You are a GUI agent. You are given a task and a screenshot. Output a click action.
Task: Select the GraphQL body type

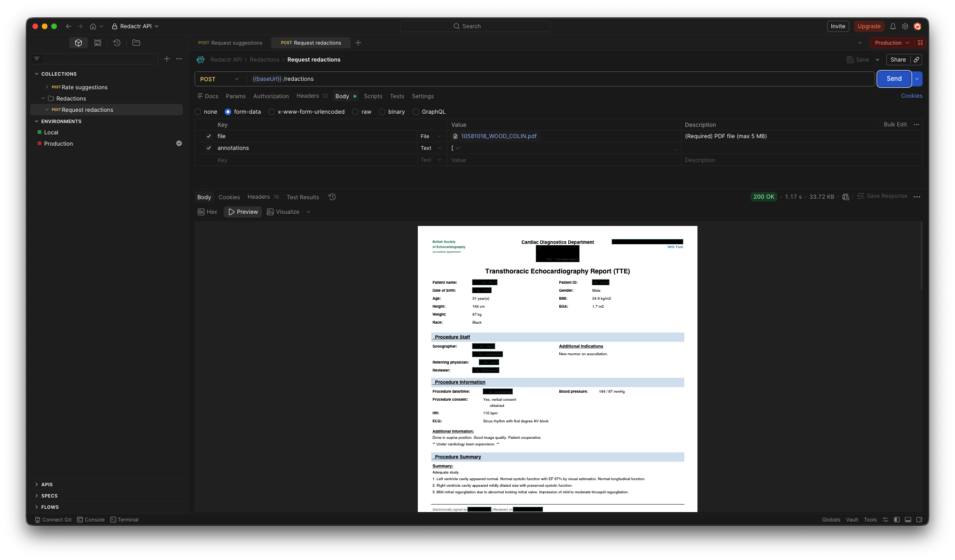[x=415, y=112]
